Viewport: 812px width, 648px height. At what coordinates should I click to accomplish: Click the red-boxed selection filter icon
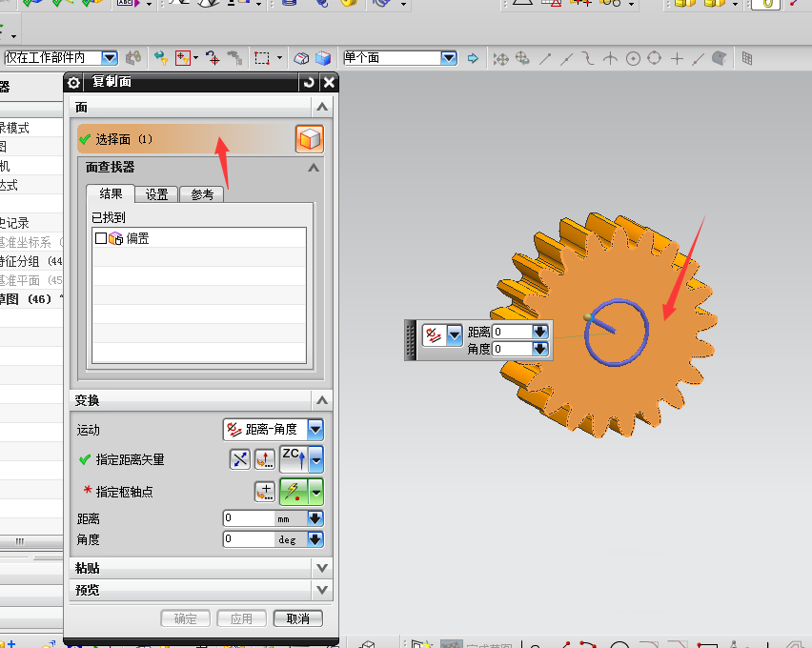[x=183, y=58]
